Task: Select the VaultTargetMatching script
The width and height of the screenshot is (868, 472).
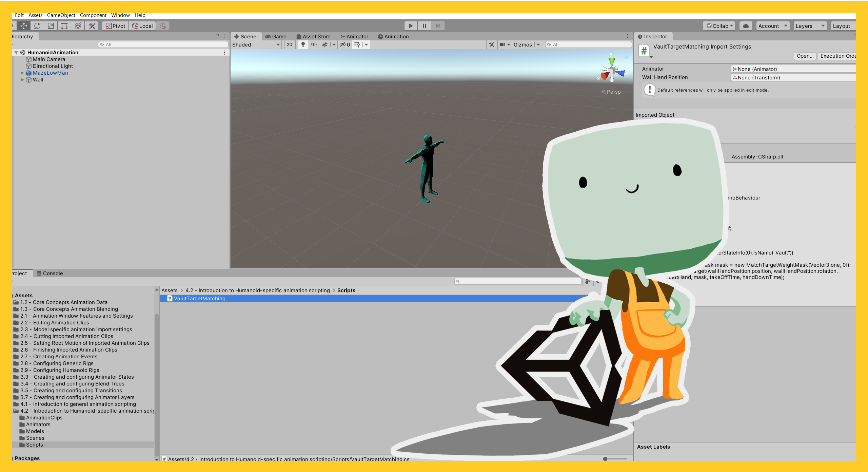Action: 199,299
